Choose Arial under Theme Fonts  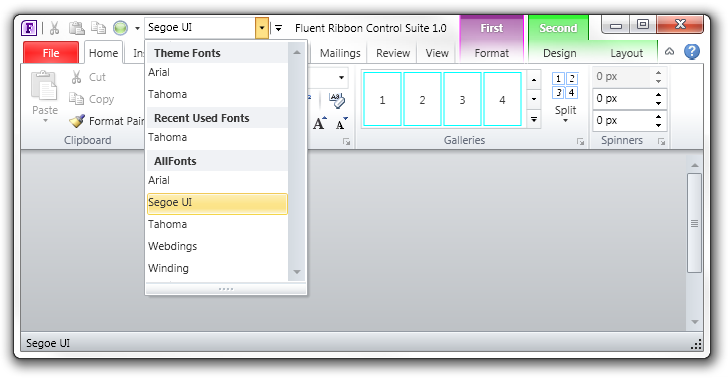217,72
